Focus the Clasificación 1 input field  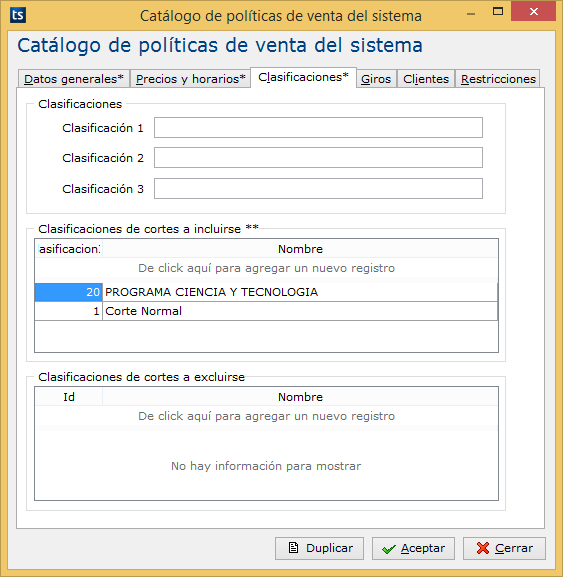coord(318,128)
